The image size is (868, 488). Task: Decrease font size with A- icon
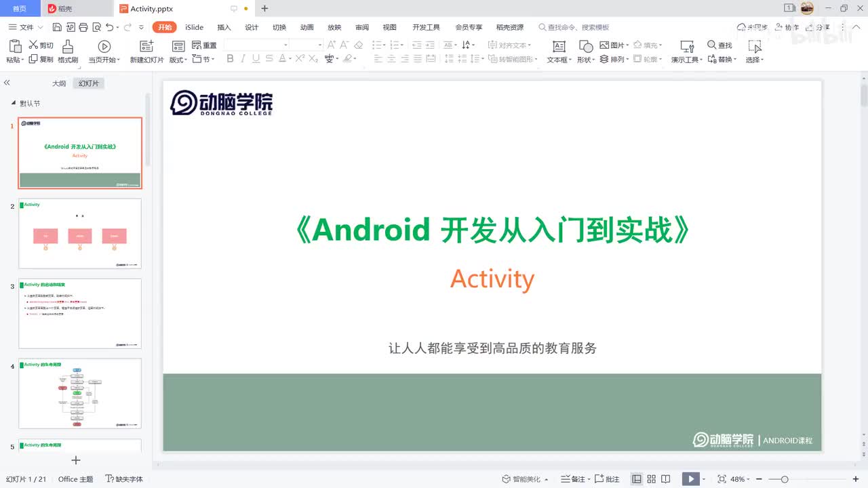[345, 45]
